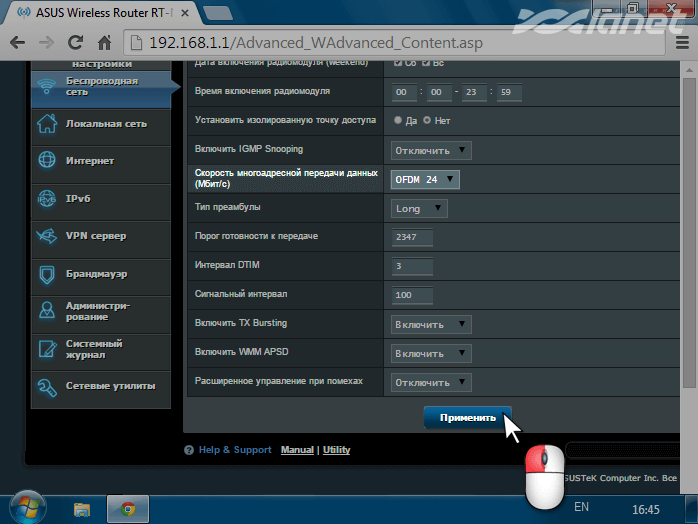Expand the Тип преамбулы Long dropdown
Screen dimensions: 698x524
click(418, 209)
